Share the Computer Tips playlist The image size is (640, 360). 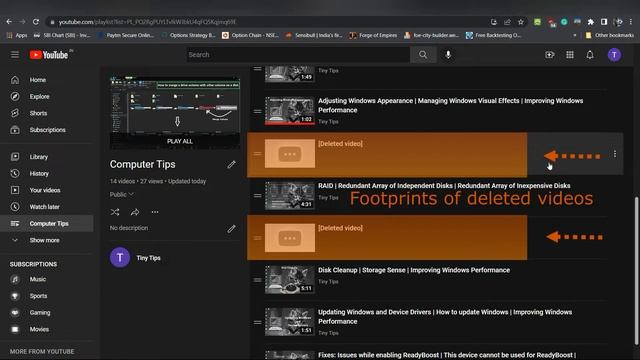[135, 212]
